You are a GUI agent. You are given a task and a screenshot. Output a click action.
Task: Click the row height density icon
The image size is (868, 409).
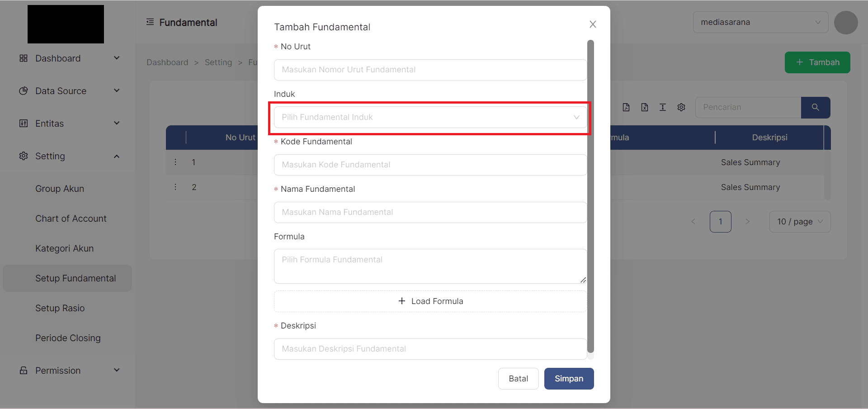click(x=663, y=107)
